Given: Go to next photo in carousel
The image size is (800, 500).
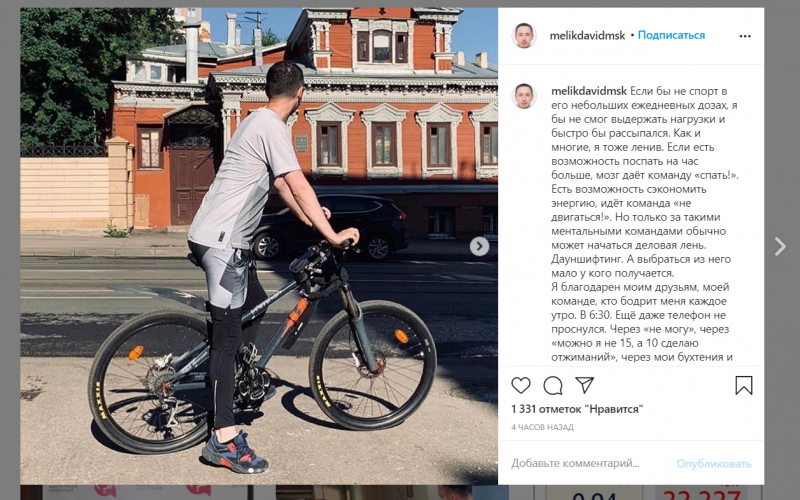Looking at the screenshot, I should [x=479, y=246].
